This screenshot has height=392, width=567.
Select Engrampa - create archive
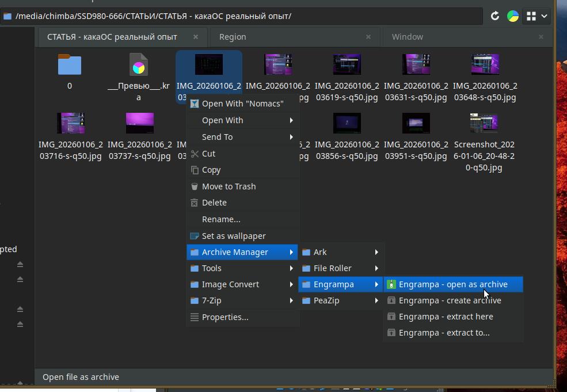tap(450, 300)
